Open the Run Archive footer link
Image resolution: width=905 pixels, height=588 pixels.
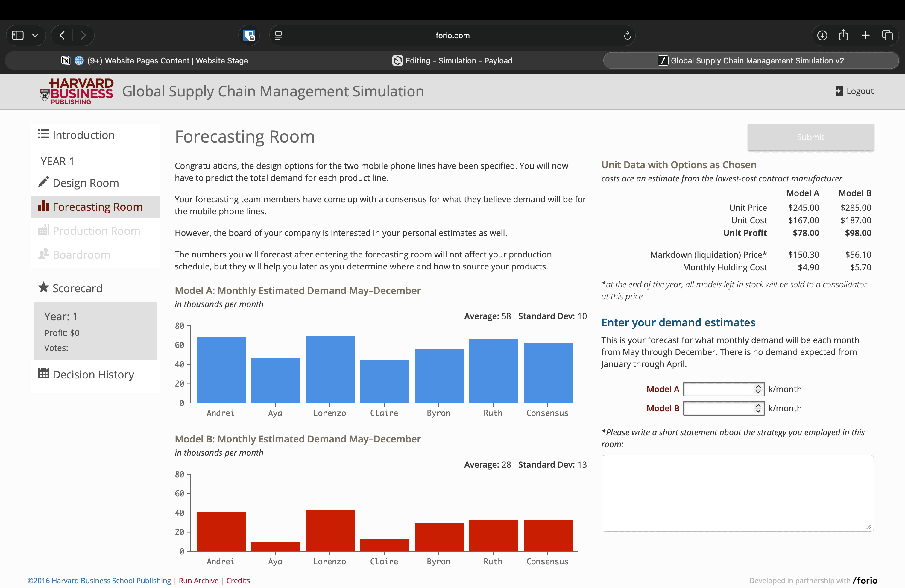tap(198, 581)
